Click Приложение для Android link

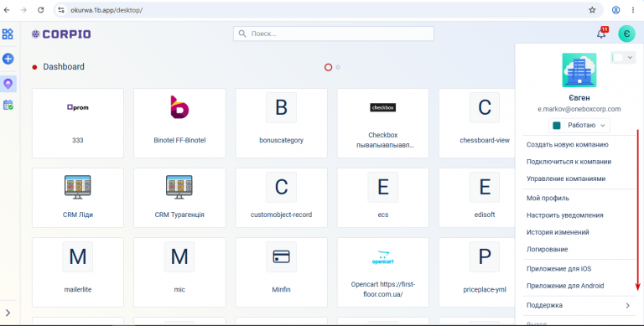pyautogui.click(x=565, y=286)
